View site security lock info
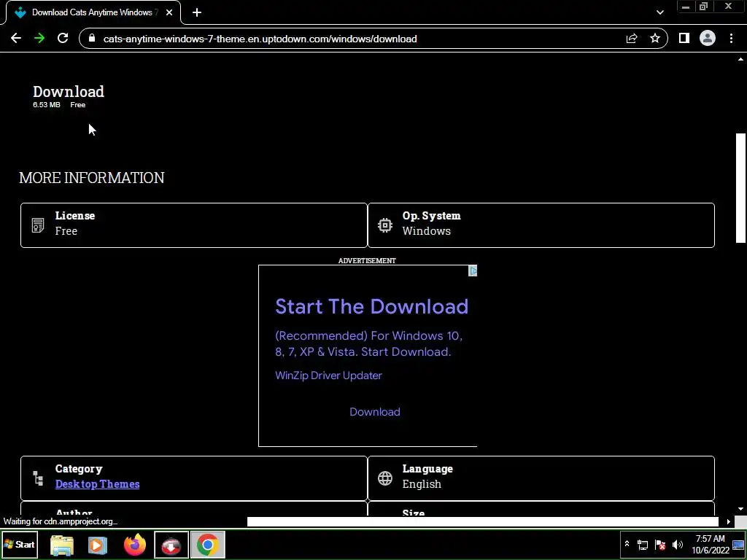 (93, 39)
